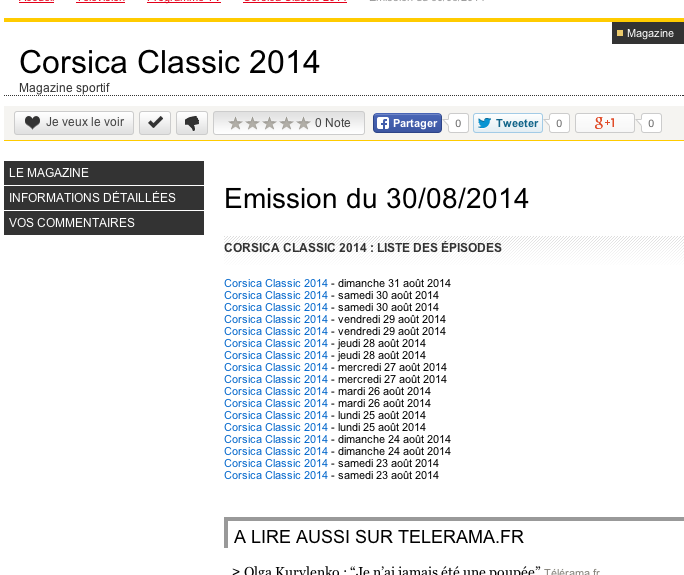Mark the show as seen with the checkmark button

pyautogui.click(x=155, y=123)
